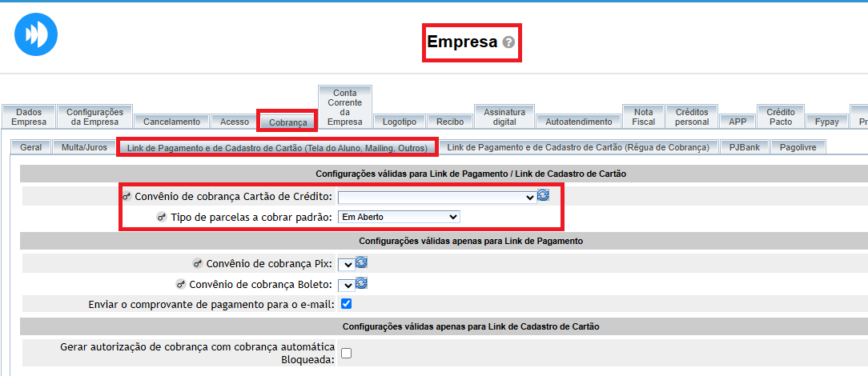
Task: Click the blue double-arrow logo icon
Action: point(36,35)
